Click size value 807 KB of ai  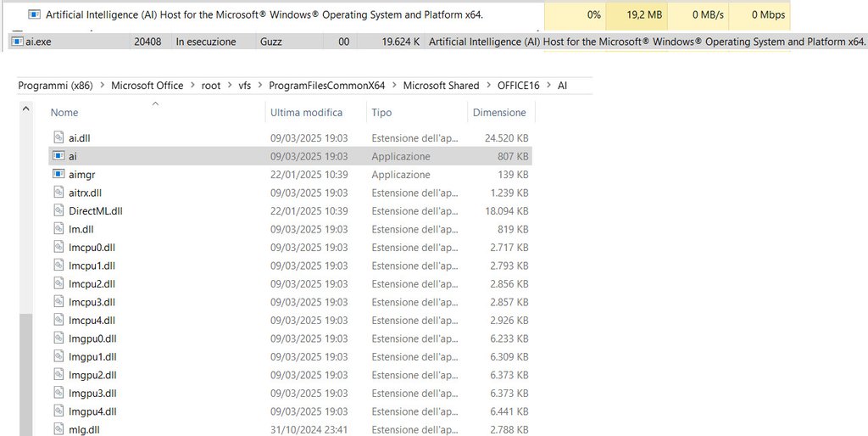513,156
